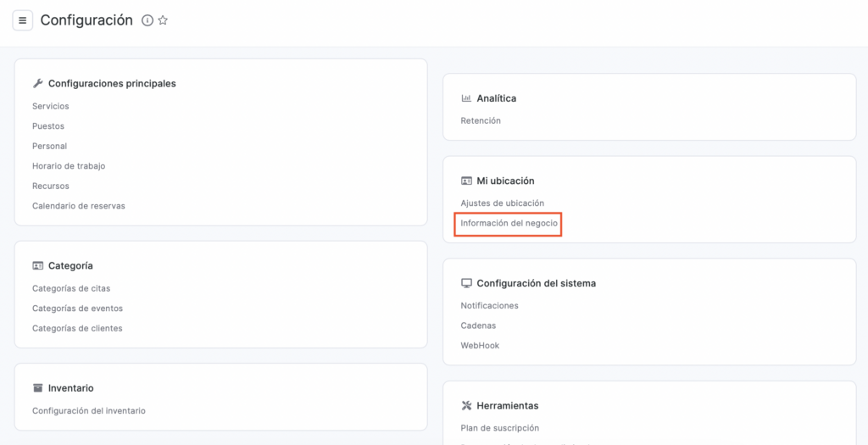Go to Horario de trabajo
The width and height of the screenshot is (868, 445).
point(69,166)
